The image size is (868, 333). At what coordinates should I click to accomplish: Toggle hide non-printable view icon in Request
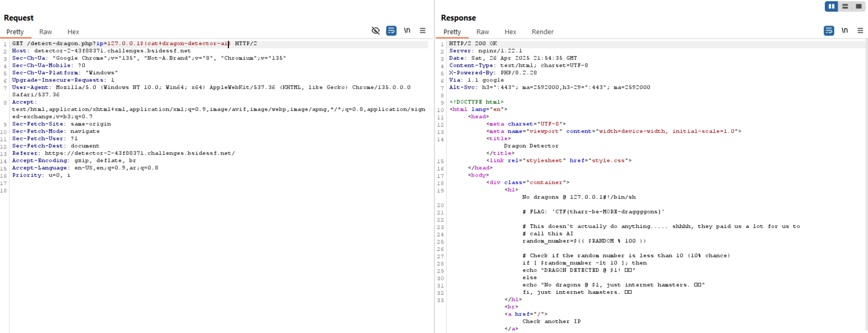375,31
